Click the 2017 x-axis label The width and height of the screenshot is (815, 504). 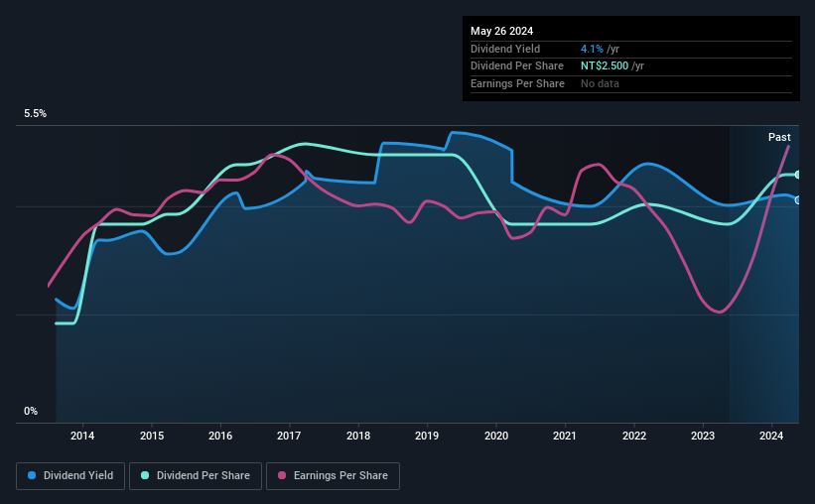(289, 436)
